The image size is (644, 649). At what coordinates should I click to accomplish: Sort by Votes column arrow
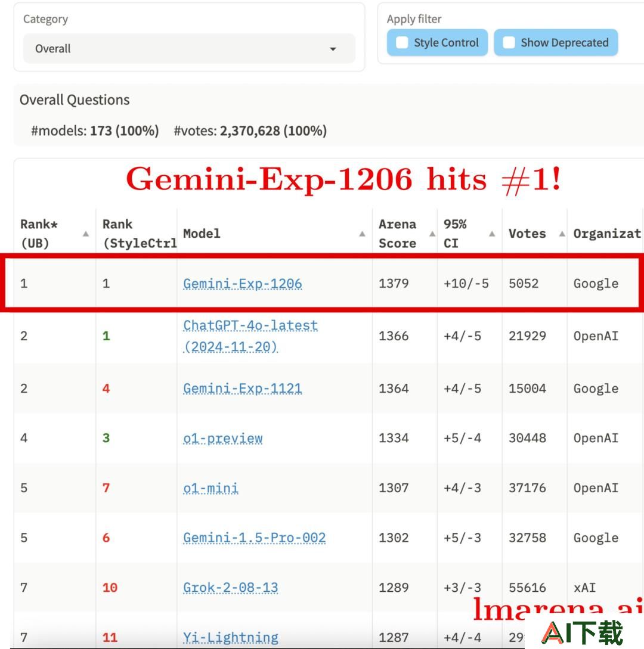tap(562, 234)
